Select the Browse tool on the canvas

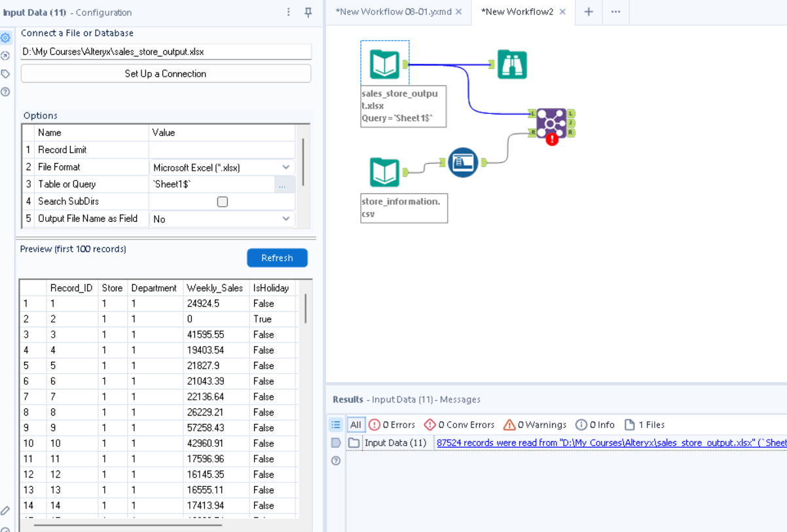coord(511,63)
